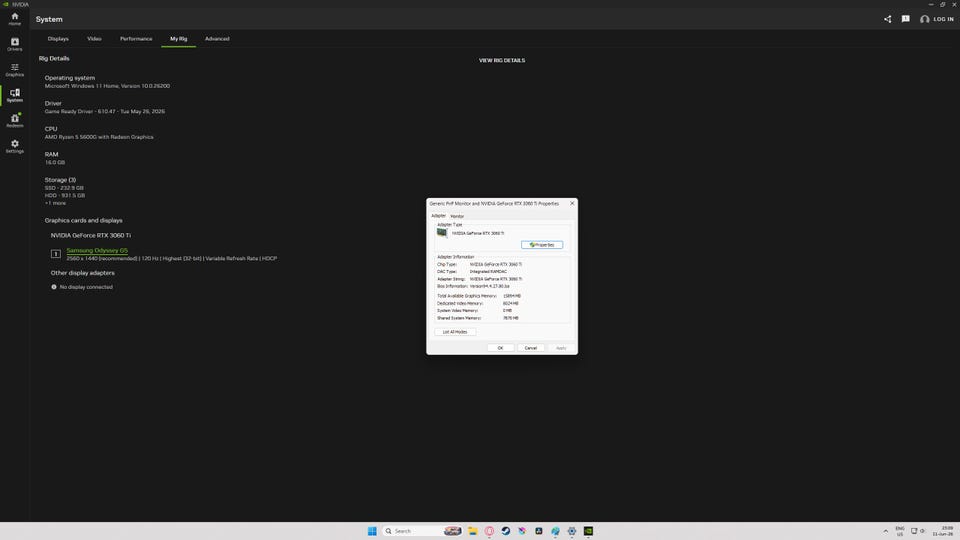Select the System icon in sidebar
This screenshot has height=540, width=960.
click(15, 96)
